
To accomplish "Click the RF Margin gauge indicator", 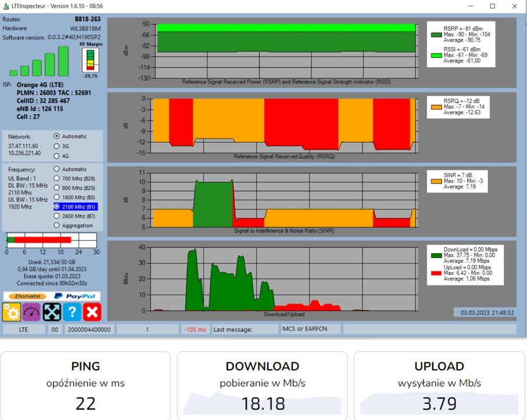I will pyautogui.click(x=90, y=60).
